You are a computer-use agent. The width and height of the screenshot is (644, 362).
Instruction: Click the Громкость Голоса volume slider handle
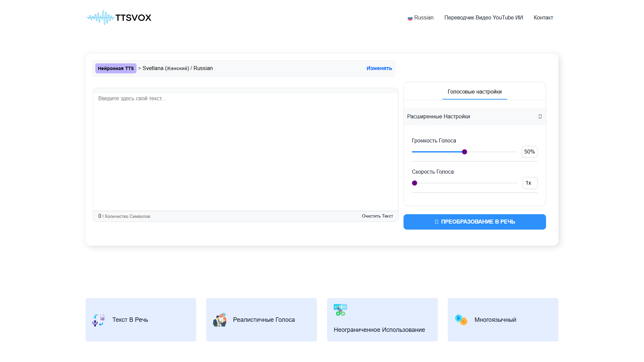pos(465,152)
